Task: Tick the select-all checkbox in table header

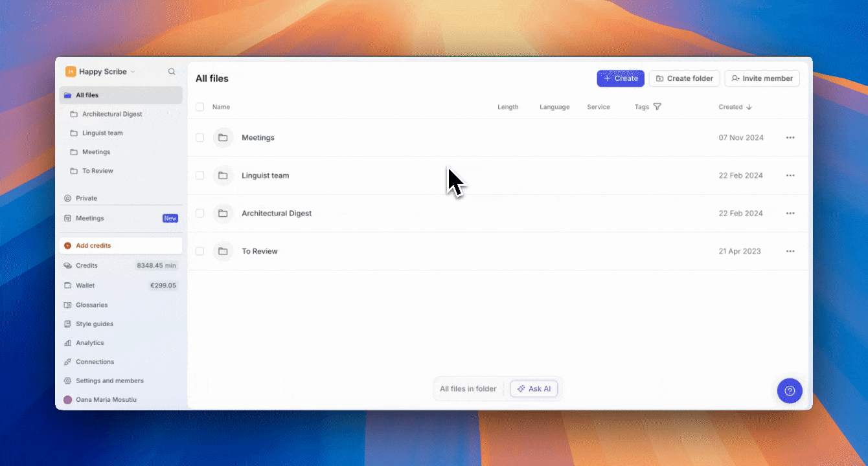Action: (x=200, y=107)
